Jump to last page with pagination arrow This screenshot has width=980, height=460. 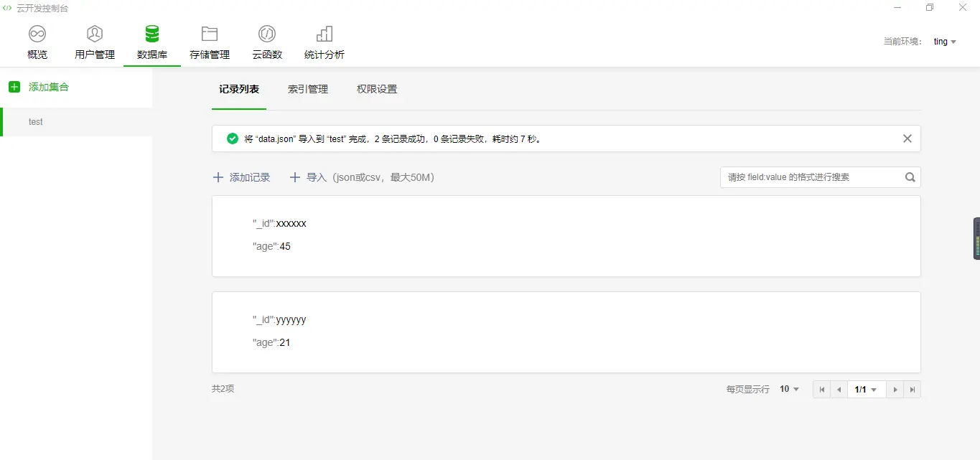[x=912, y=389]
